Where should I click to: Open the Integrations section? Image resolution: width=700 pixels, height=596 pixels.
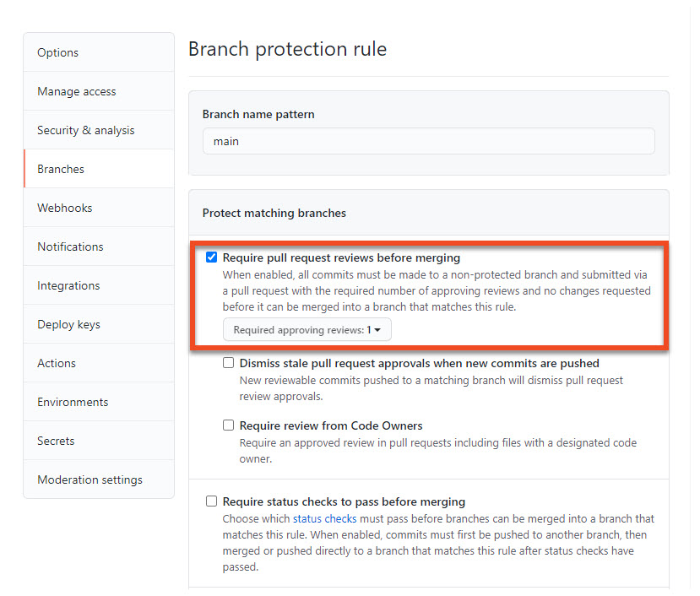tap(68, 285)
